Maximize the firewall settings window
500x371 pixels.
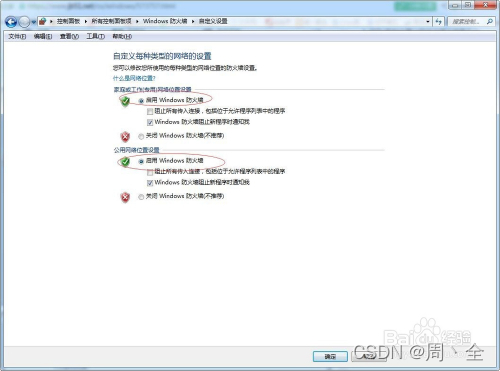(x=468, y=5)
